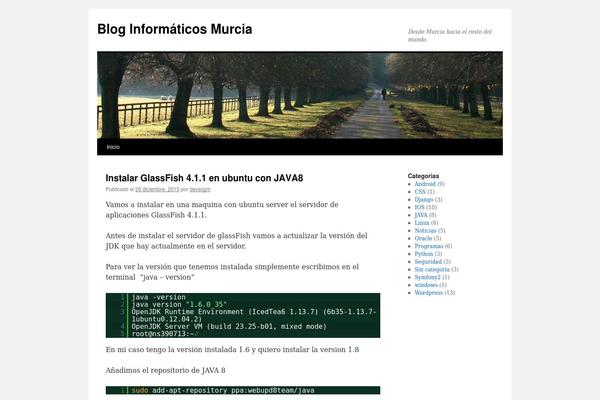Open the header tree-lined path image

pyautogui.click(x=300, y=95)
